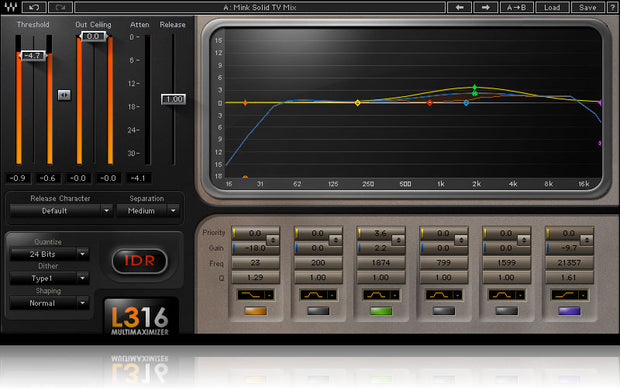Click the Undo arrow button
The height and width of the screenshot is (388, 620).
[x=34, y=7]
